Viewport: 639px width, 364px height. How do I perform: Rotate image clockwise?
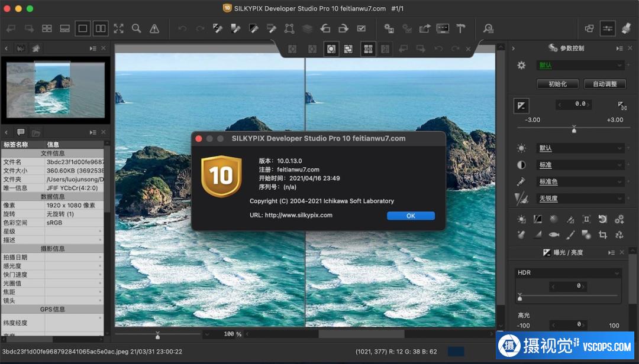343,28
